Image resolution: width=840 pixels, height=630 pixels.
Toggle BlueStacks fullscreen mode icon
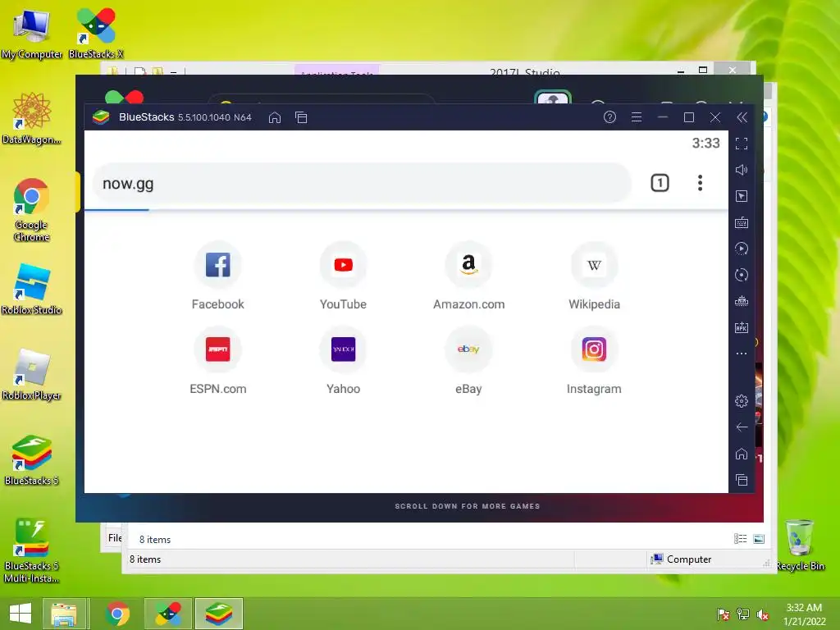tap(742, 144)
